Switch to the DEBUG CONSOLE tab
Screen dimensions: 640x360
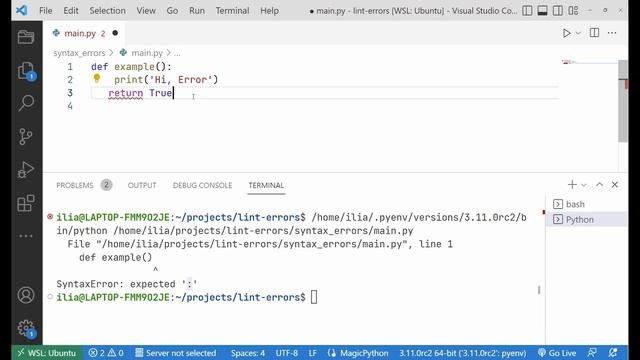point(202,185)
